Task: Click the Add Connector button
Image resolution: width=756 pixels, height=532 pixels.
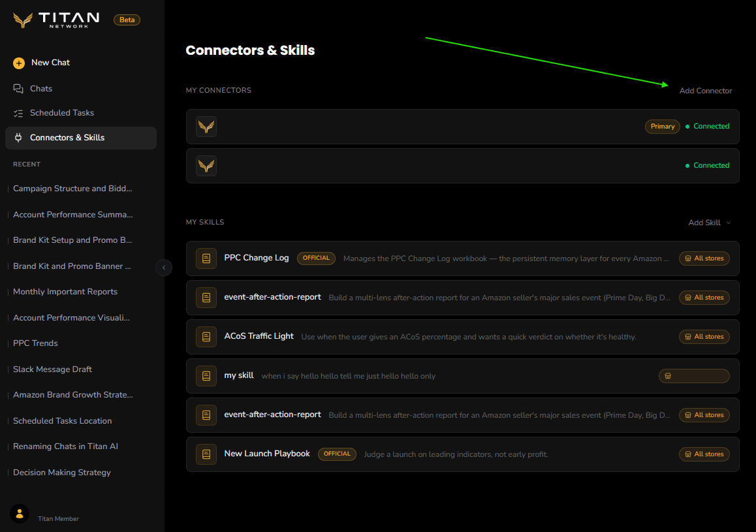Action: pyautogui.click(x=705, y=91)
